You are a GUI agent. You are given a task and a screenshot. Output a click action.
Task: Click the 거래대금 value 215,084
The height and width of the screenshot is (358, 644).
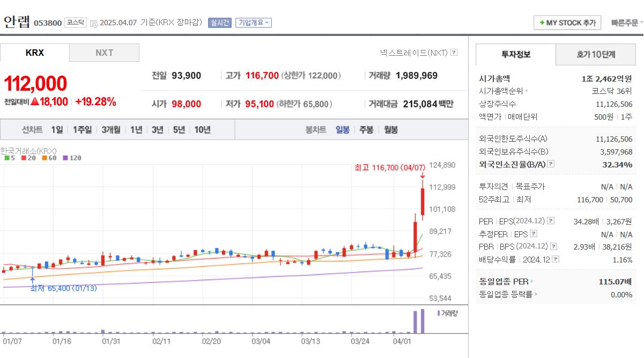(x=421, y=104)
